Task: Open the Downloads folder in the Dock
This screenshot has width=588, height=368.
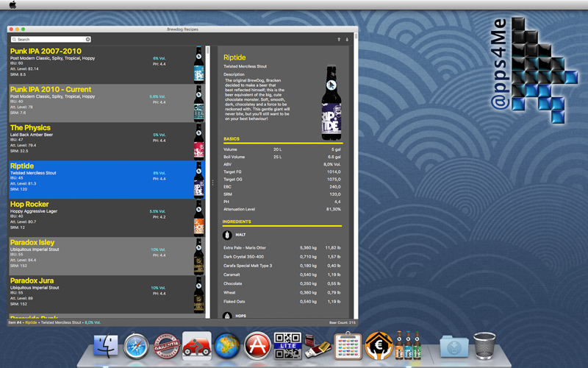Action: [x=454, y=347]
